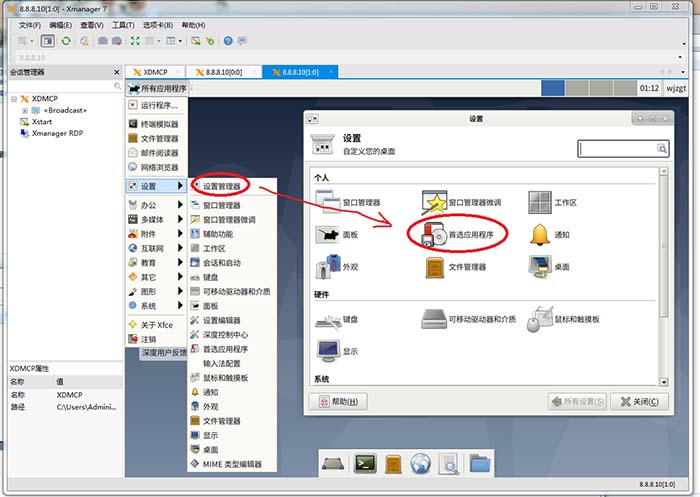Expand the 多媒体 submenu arrow
This screenshot has height=497, width=700.
click(180, 219)
